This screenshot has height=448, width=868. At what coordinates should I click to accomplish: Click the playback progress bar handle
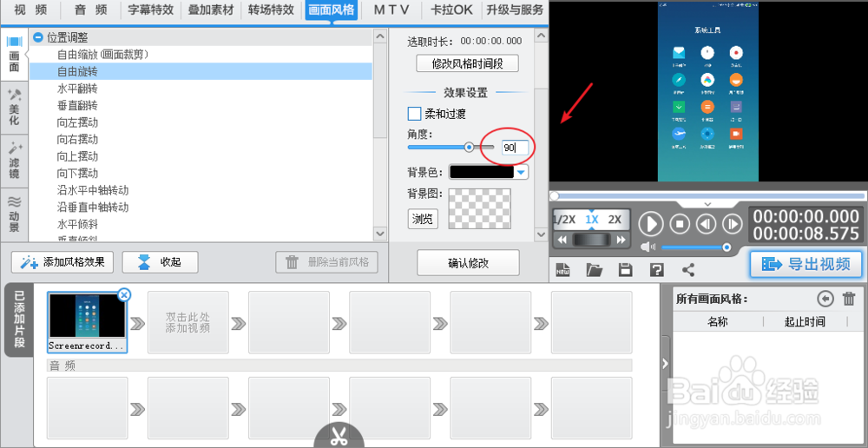point(554,196)
